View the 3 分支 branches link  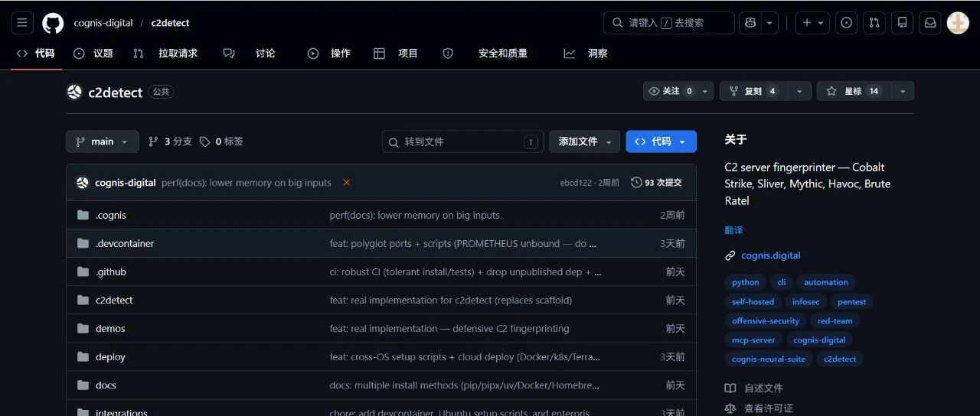(x=170, y=141)
